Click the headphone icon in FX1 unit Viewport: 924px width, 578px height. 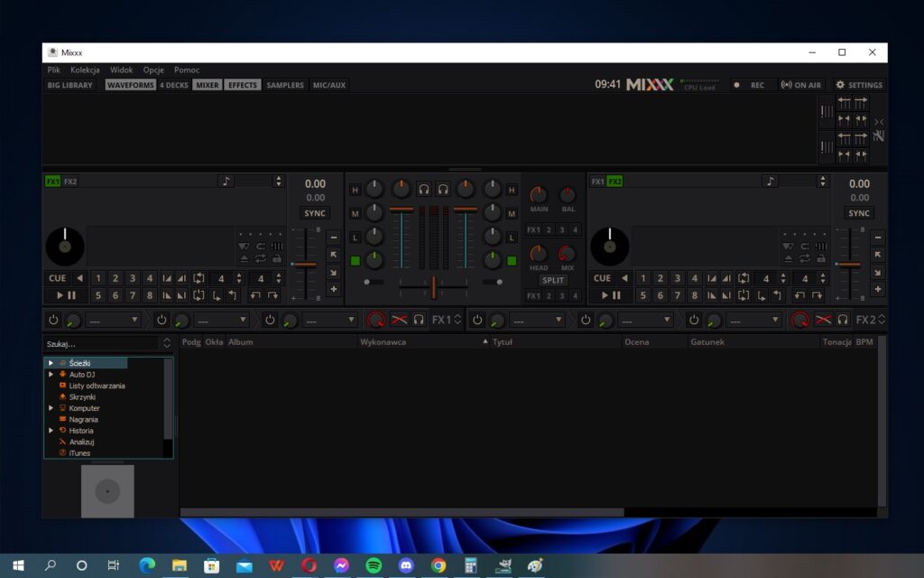[419, 320]
